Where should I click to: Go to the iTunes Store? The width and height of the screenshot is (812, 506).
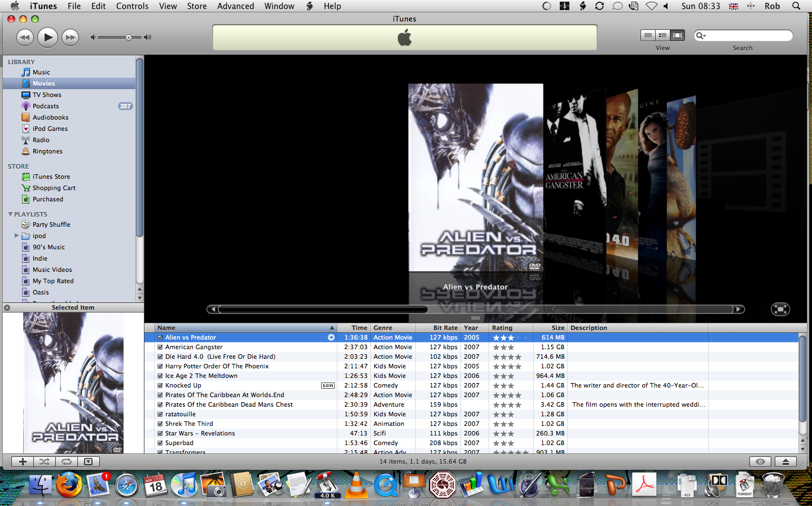(51, 177)
